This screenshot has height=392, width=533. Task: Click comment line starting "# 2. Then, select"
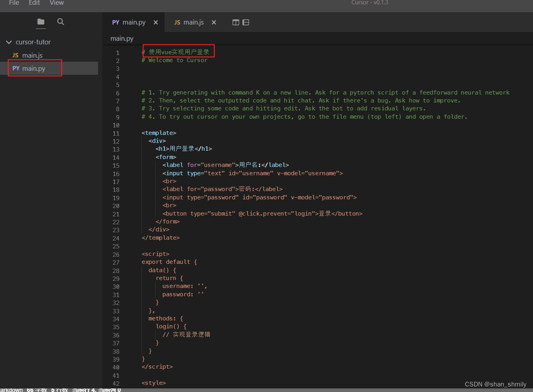(301, 100)
